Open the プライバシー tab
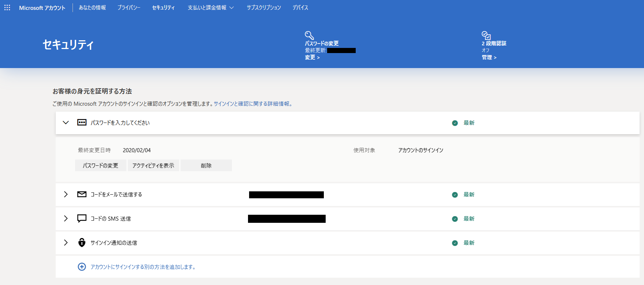This screenshot has height=285, width=644. pyautogui.click(x=129, y=8)
